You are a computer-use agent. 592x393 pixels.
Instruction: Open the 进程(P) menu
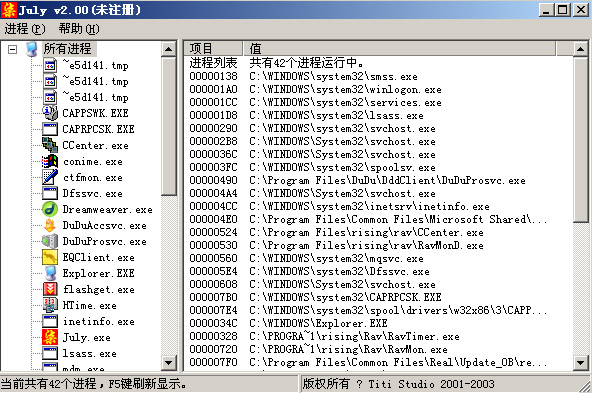pyautogui.click(x=25, y=29)
